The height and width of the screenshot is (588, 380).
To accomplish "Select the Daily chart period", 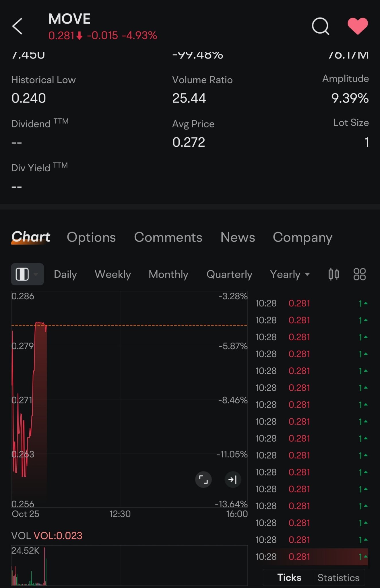I will pos(65,274).
